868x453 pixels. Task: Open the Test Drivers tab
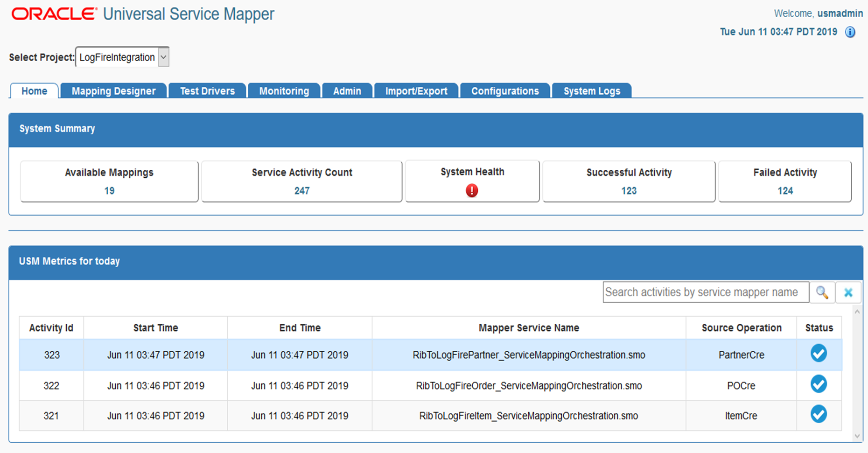coord(207,91)
